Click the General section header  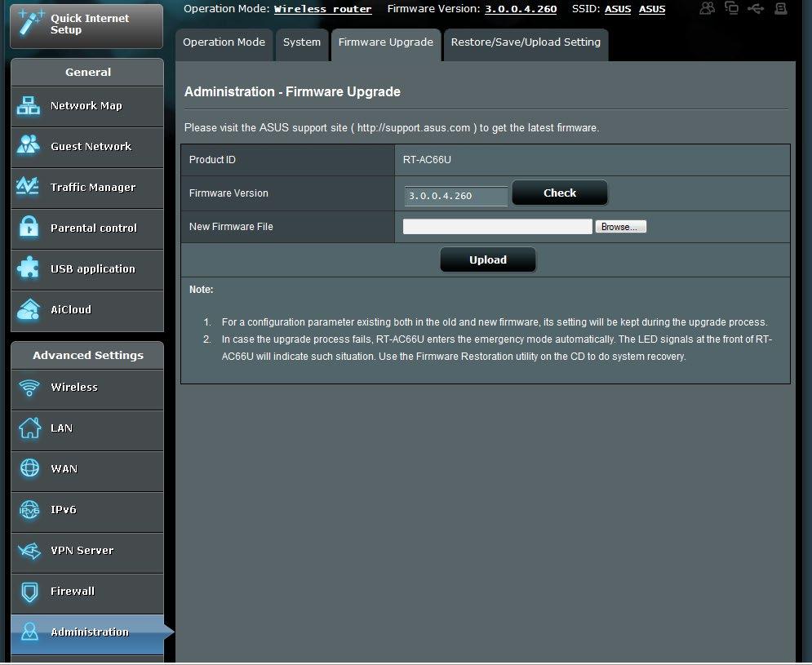pos(87,72)
